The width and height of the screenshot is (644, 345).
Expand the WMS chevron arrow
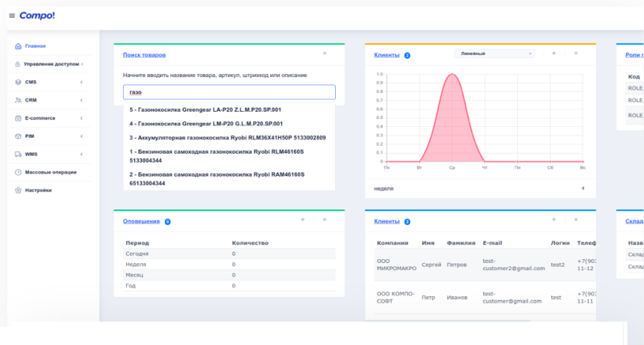click(81, 154)
